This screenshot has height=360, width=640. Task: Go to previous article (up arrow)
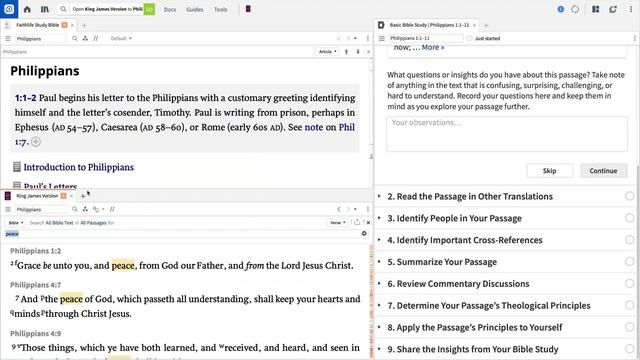coord(347,52)
